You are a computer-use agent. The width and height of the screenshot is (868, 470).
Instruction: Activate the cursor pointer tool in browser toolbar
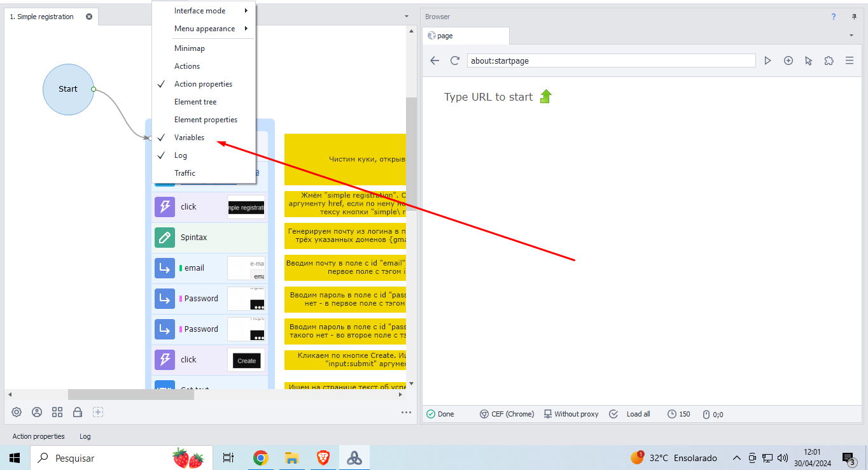[809, 61]
